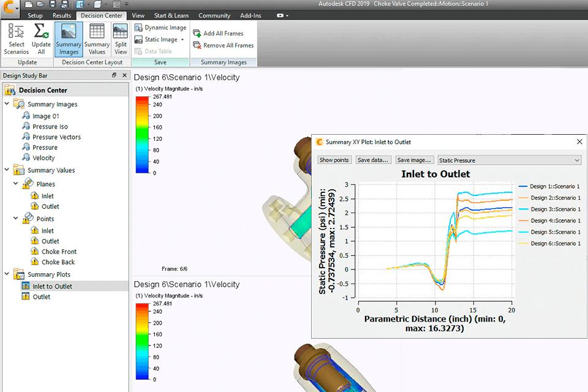Click the Open folder quick-access icon

pos(40,4)
